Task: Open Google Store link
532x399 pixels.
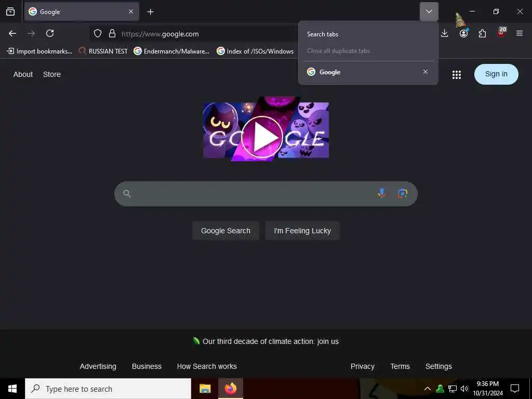Action: (52, 74)
